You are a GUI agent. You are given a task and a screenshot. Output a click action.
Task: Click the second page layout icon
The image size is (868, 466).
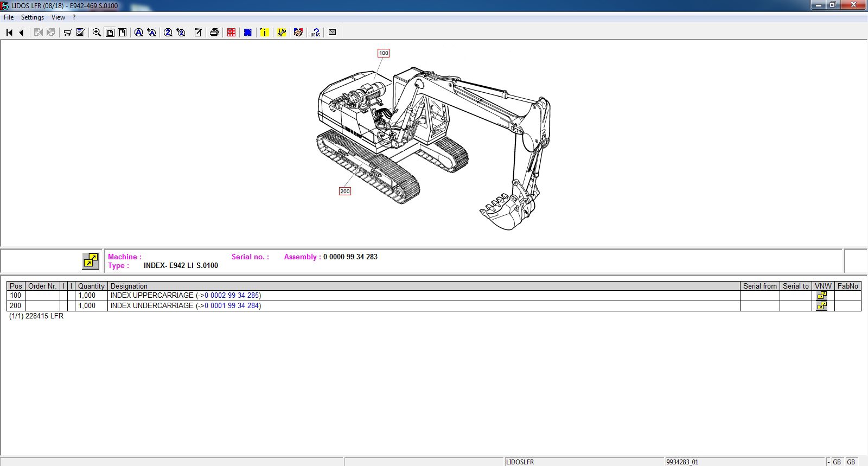tap(123, 33)
